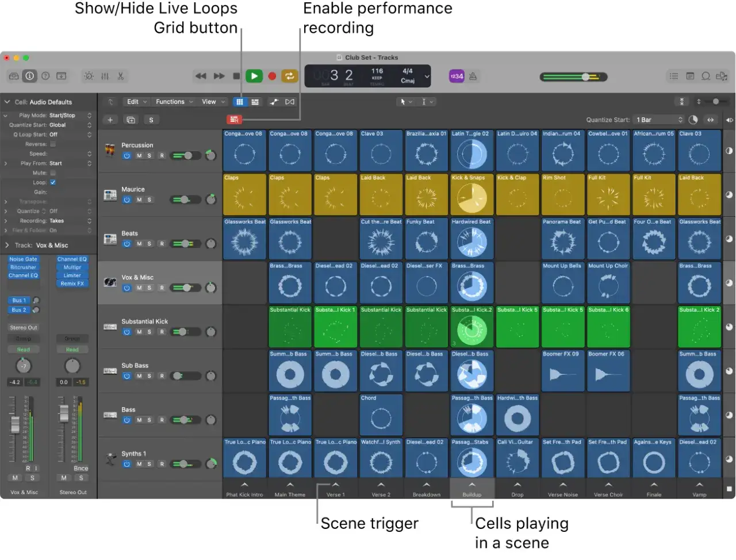This screenshot has width=736, height=560.
Task: Open Quick Help question mark button
Action: 45,76
